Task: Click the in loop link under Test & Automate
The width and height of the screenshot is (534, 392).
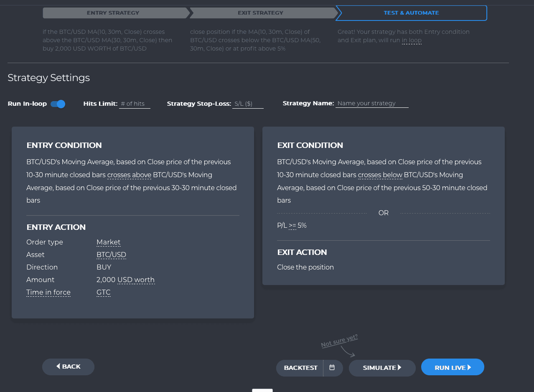Action: click(x=411, y=40)
